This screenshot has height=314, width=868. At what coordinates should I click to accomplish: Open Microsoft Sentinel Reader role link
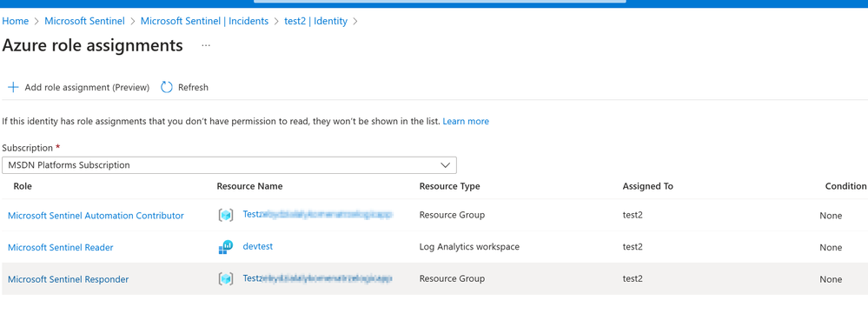[x=60, y=248]
